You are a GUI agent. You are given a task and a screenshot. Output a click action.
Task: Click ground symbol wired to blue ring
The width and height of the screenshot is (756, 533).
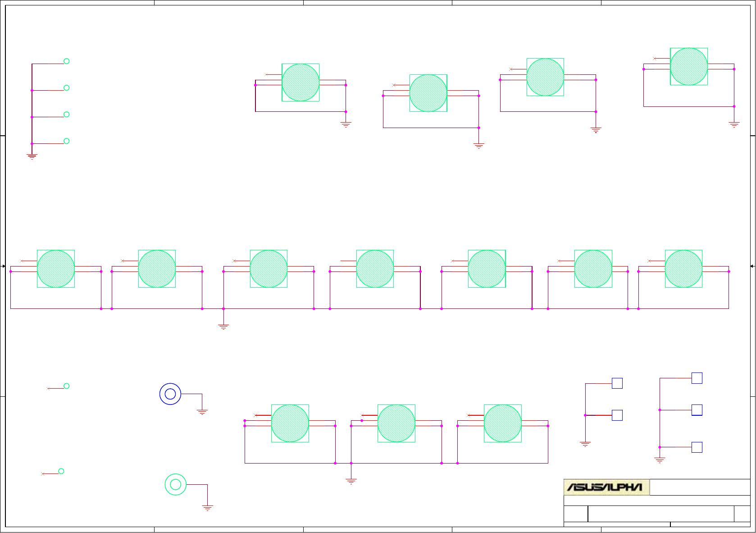tap(202, 412)
